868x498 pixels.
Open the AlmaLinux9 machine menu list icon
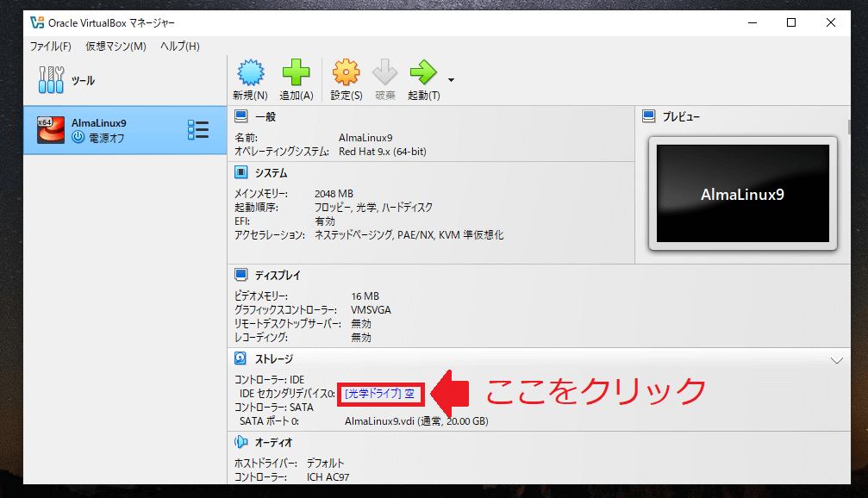tap(198, 130)
